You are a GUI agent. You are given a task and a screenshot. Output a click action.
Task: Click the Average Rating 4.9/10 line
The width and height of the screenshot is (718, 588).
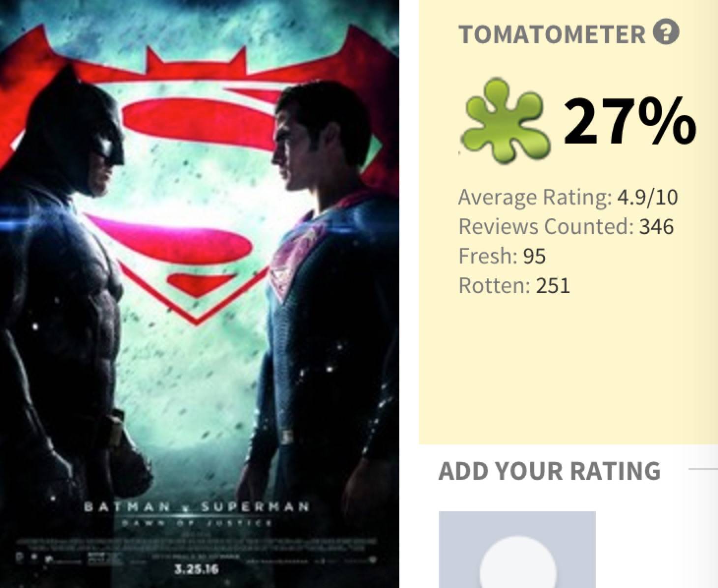(x=568, y=197)
